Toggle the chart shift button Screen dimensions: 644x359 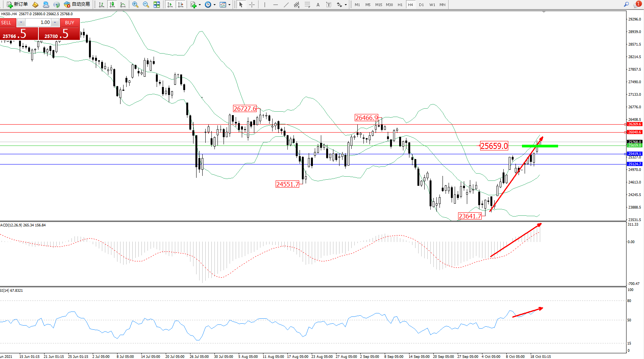181,5
